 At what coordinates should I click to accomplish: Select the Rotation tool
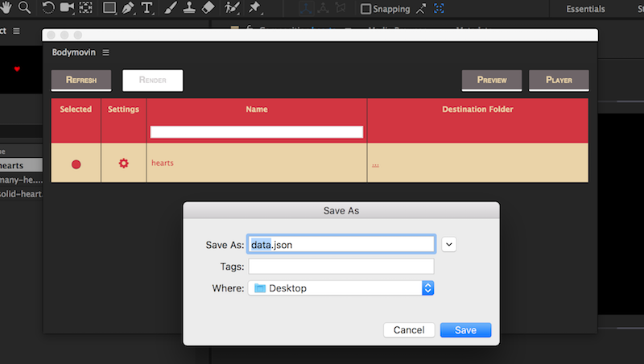pos(48,7)
